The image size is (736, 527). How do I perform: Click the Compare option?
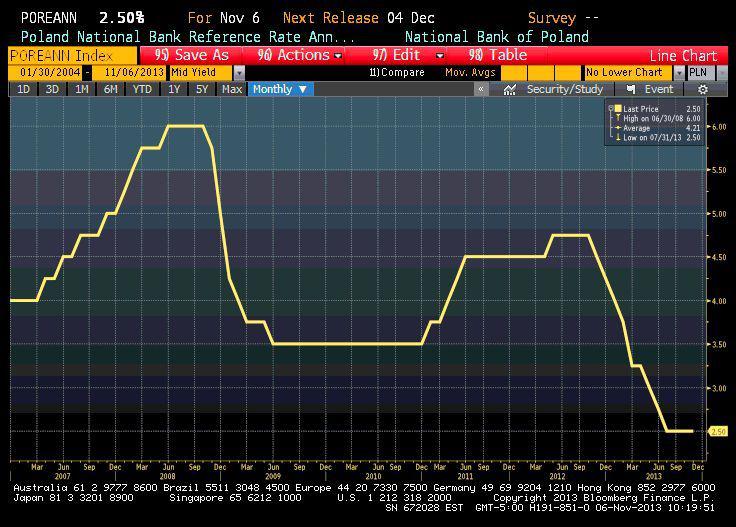[396, 73]
